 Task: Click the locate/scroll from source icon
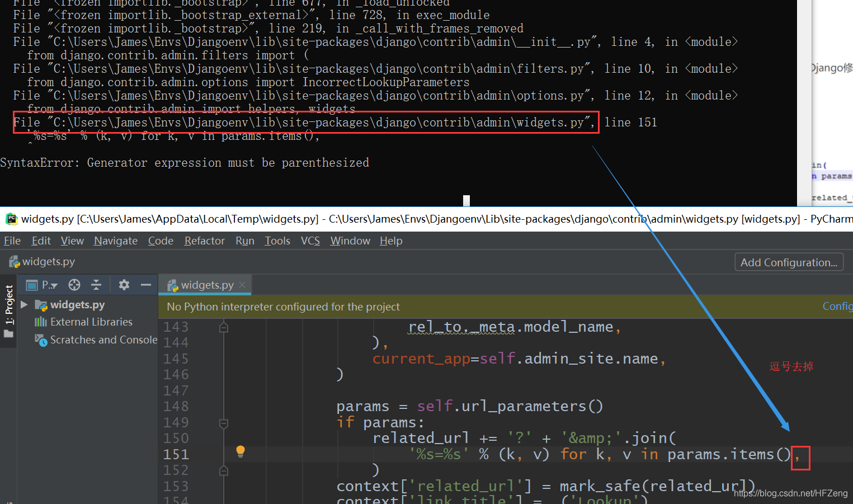(x=74, y=285)
